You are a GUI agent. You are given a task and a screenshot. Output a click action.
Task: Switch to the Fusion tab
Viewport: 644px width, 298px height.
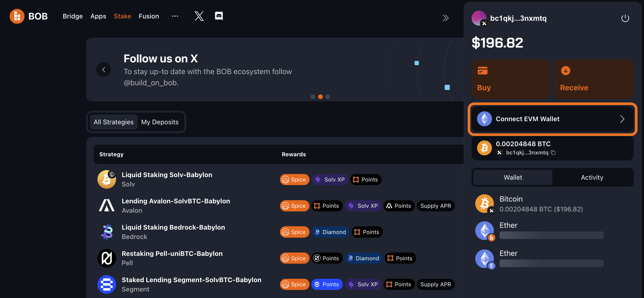coord(149,16)
